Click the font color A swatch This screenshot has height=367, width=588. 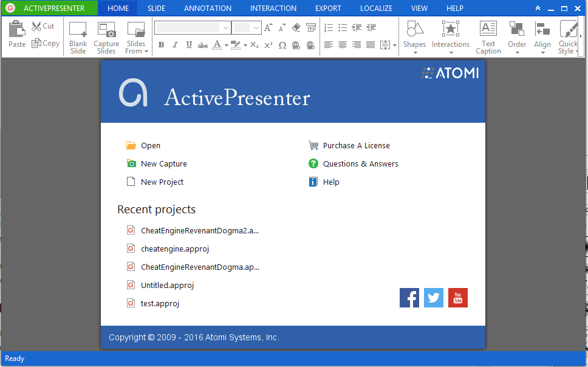coord(217,45)
